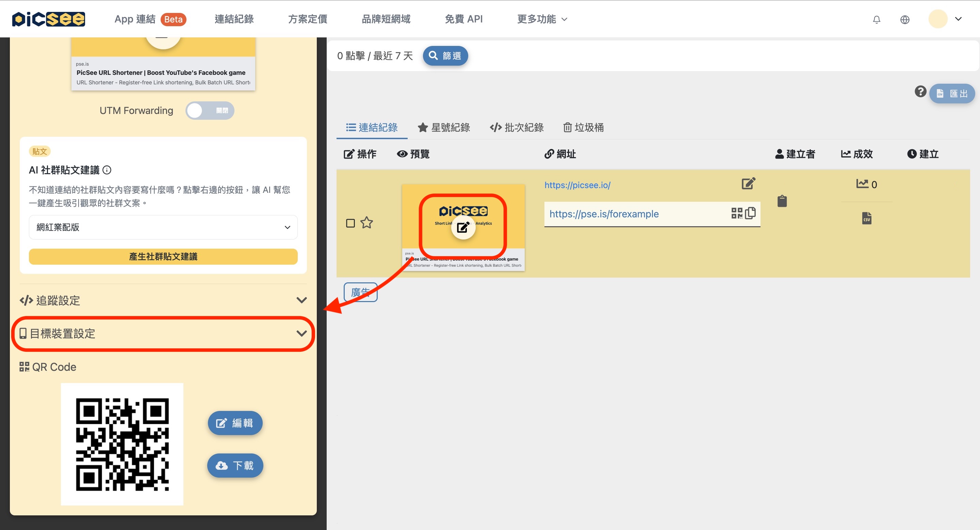The image size is (980, 530).
Task: Click the clipboard icon in 建立者 column
Action: coord(782,201)
